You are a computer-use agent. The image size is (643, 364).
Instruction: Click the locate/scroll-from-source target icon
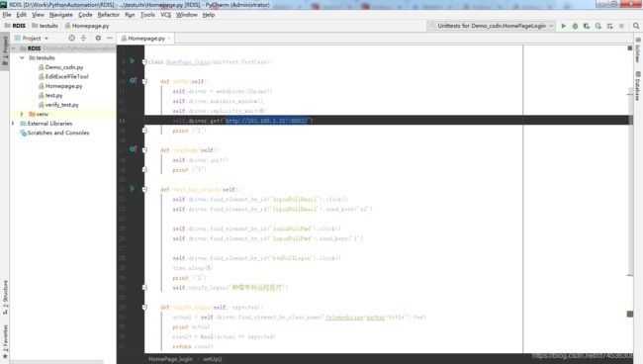pyautogui.click(x=72, y=38)
